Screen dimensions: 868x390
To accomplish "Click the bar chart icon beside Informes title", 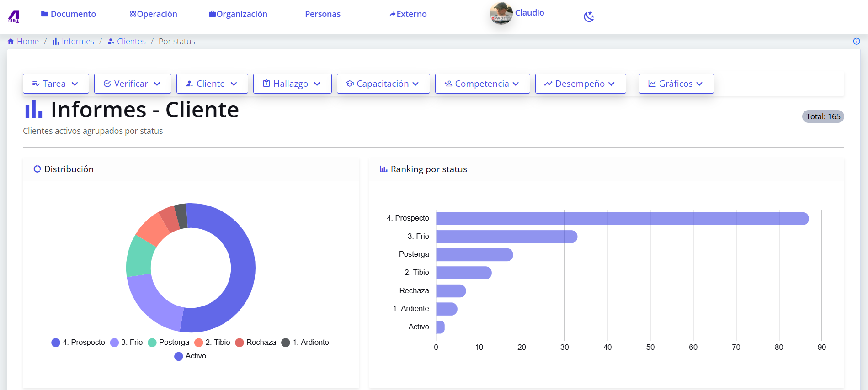I will (34, 110).
